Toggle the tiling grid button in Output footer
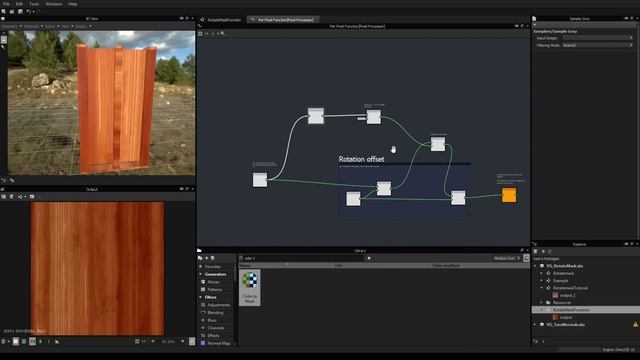This screenshot has height=360, width=640. (x=32, y=341)
